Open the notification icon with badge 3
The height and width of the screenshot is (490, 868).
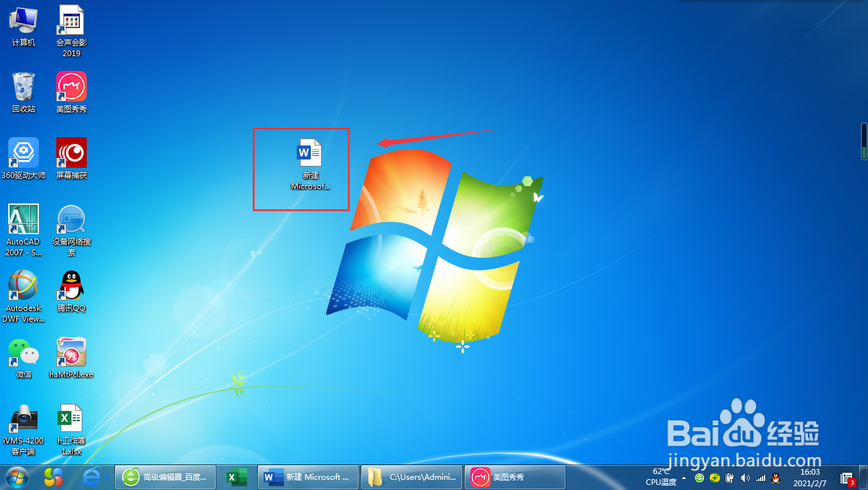[x=848, y=479]
